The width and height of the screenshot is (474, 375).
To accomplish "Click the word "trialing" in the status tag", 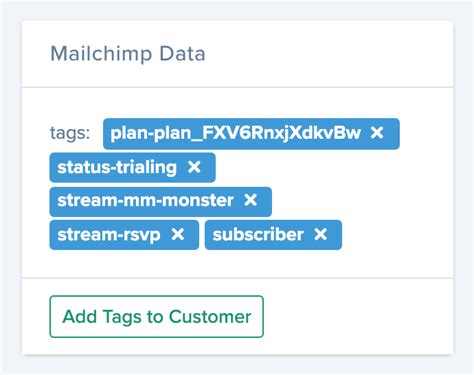I will coord(148,167).
